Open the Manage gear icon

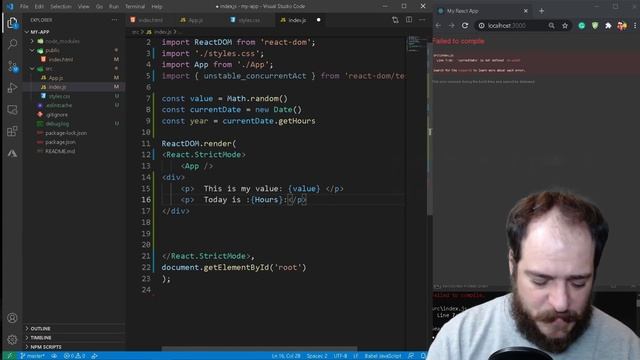click(12, 339)
